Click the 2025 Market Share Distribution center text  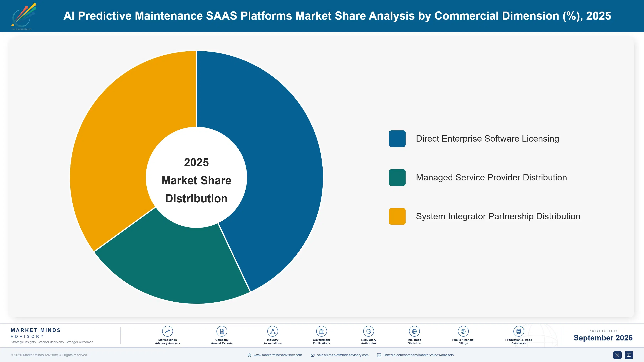click(196, 180)
